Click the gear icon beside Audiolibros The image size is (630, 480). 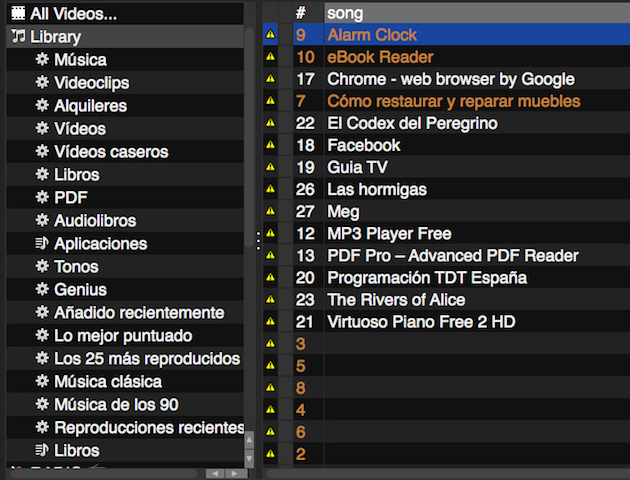42,220
